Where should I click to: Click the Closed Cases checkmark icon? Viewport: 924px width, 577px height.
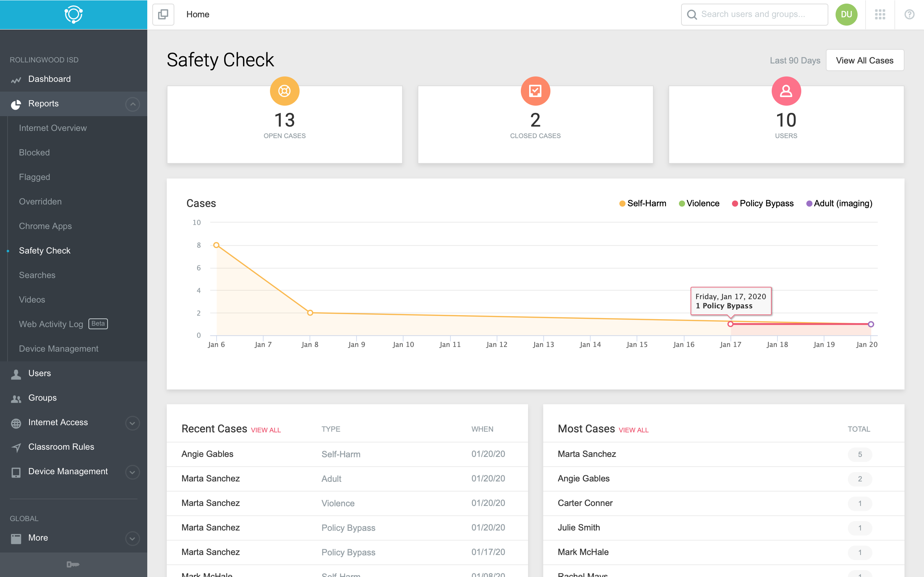tap(535, 91)
